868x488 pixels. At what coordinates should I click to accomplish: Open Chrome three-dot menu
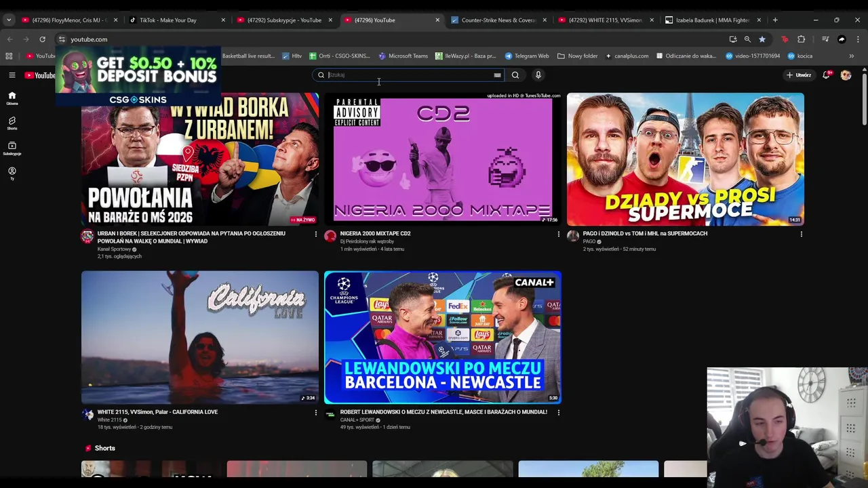[x=857, y=39]
